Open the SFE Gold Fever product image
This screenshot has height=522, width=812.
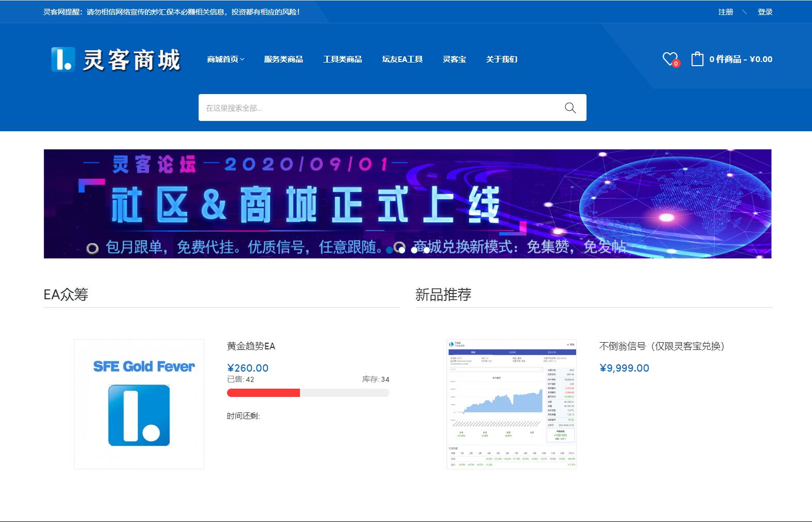(x=139, y=404)
